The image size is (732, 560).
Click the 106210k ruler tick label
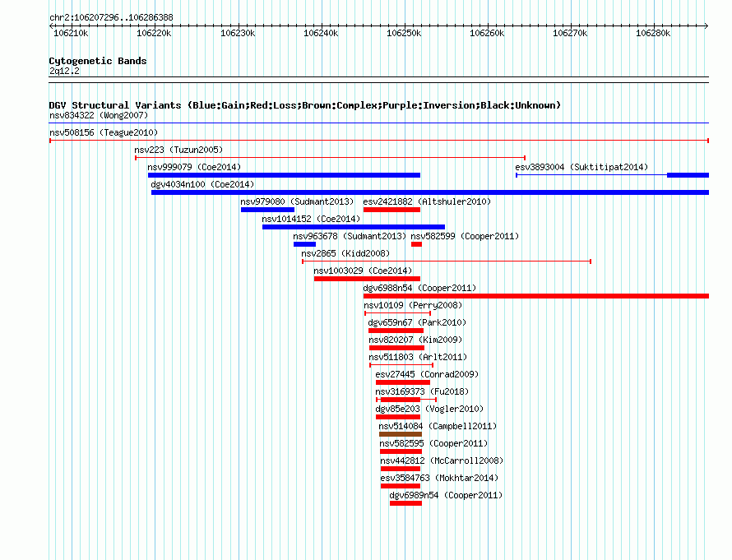[71, 33]
